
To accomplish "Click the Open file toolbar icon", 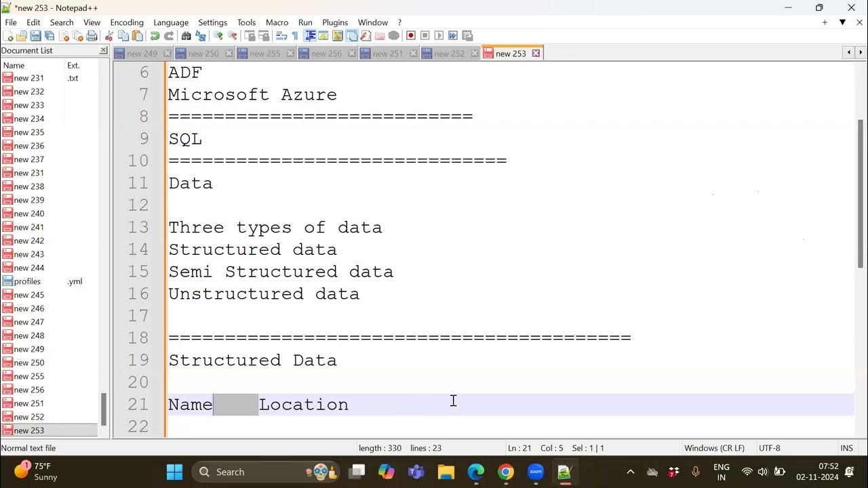I will pyautogui.click(x=23, y=36).
